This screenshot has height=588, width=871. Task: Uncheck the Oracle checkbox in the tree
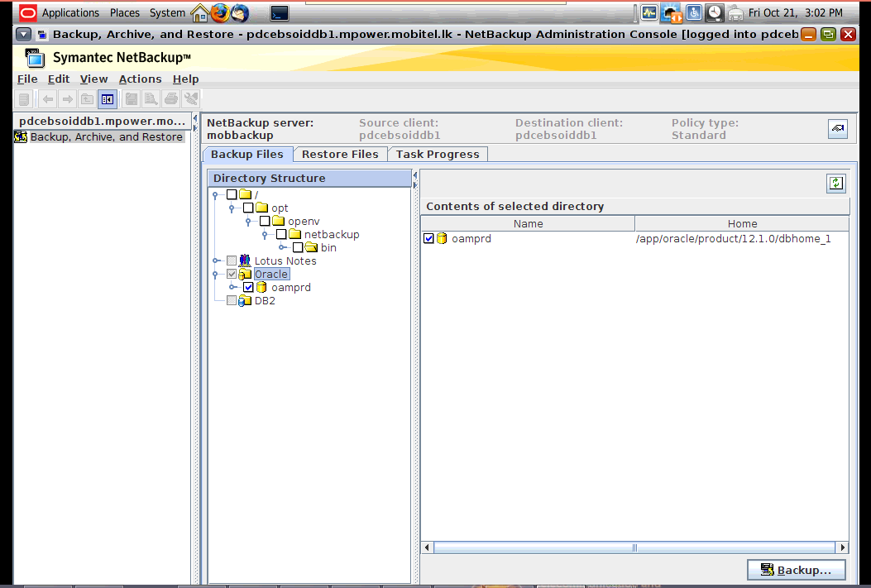(x=231, y=274)
